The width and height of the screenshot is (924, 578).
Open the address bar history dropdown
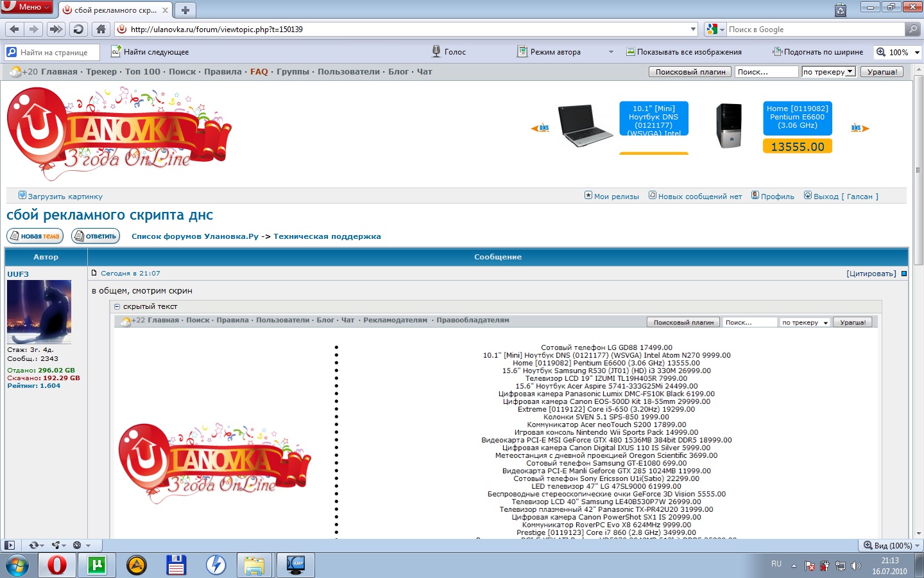pos(693,29)
